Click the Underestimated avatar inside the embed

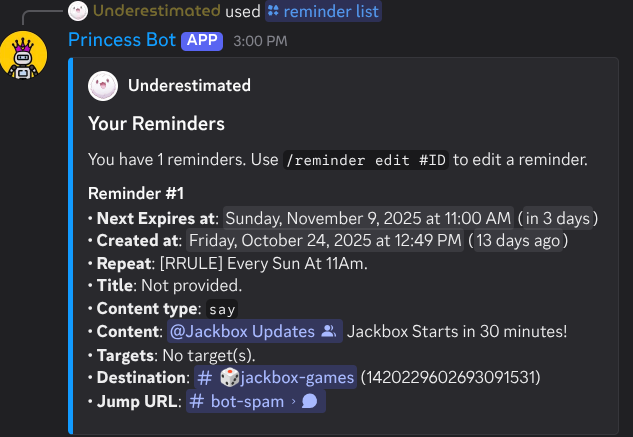pos(101,86)
